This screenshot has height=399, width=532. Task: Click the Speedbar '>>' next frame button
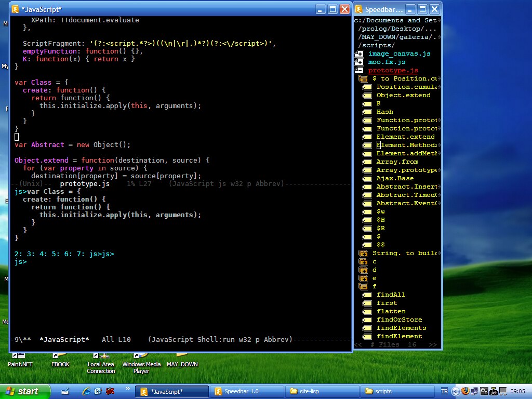click(432, 344)
